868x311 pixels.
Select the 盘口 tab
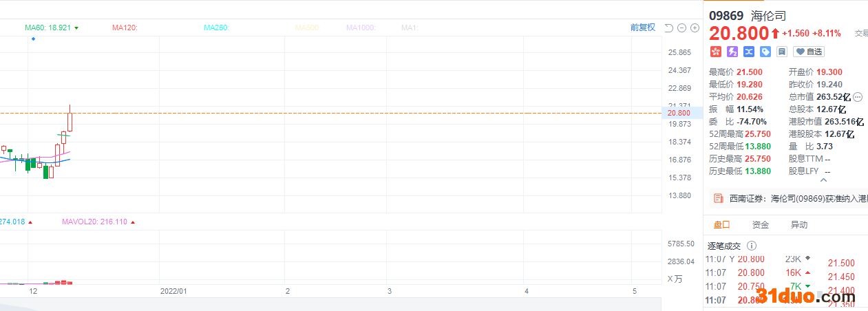pos(721,224)
